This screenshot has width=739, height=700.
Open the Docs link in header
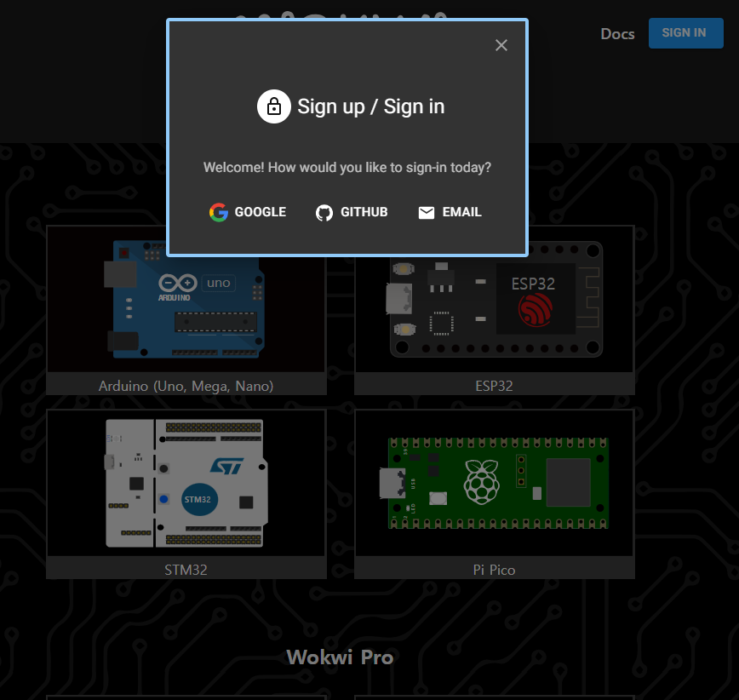pyautogui.click(x=617, y=34)
